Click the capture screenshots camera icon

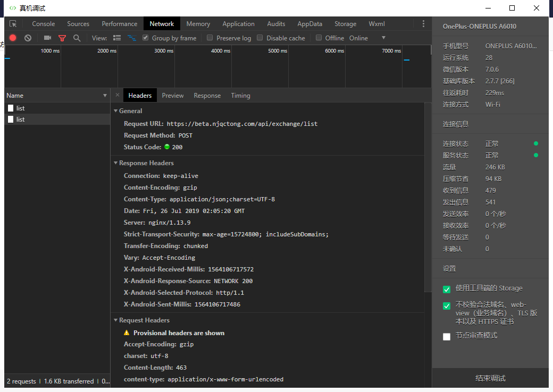47,38
